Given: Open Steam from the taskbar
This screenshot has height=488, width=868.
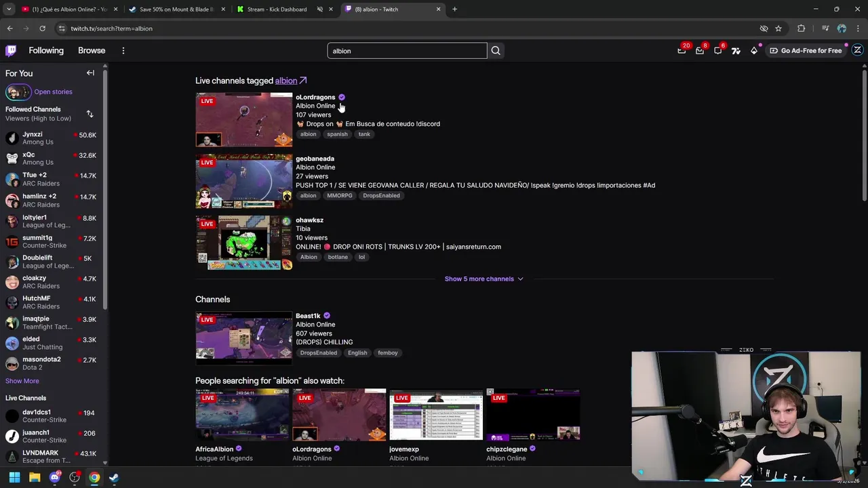Looking at the screenshot, I should click(x=114, y=478).
